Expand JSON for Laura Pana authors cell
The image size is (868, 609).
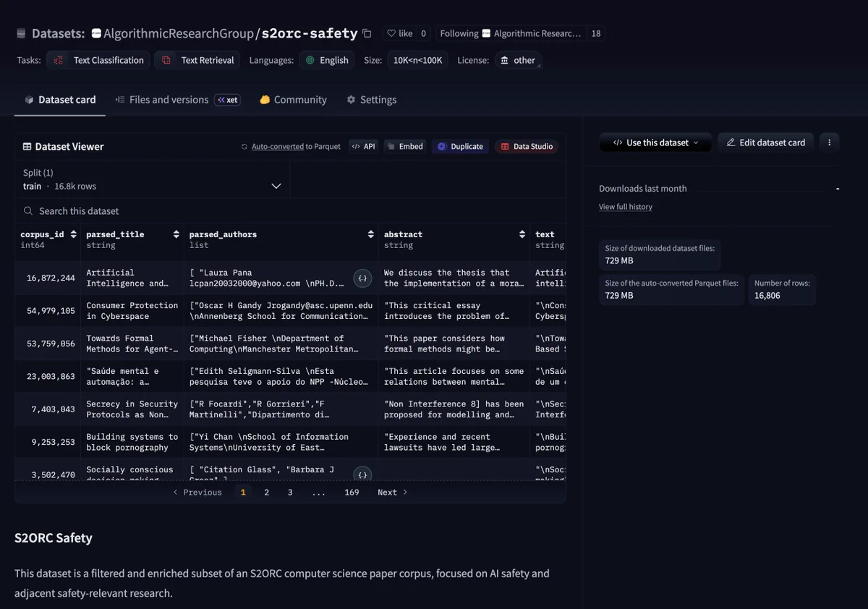pyautogui.click(x=363, y=278)
